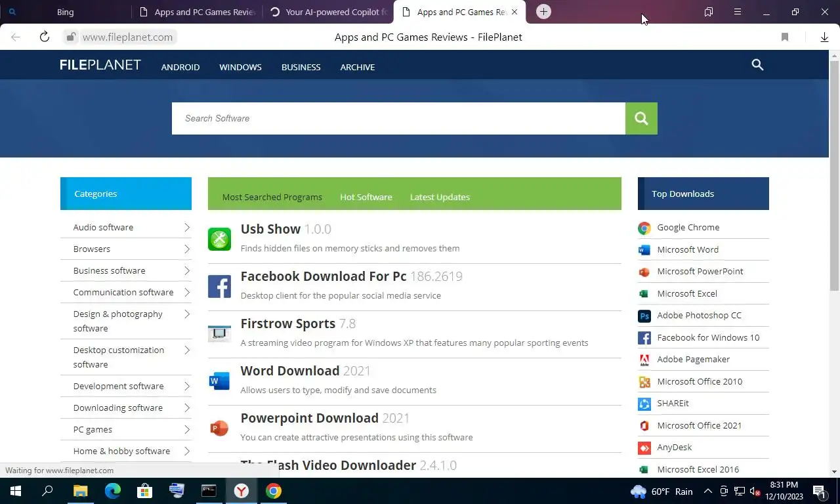Open File Explorer from the taskbar
Viewport: 840px width, 504px height.
tap(81, 491)
